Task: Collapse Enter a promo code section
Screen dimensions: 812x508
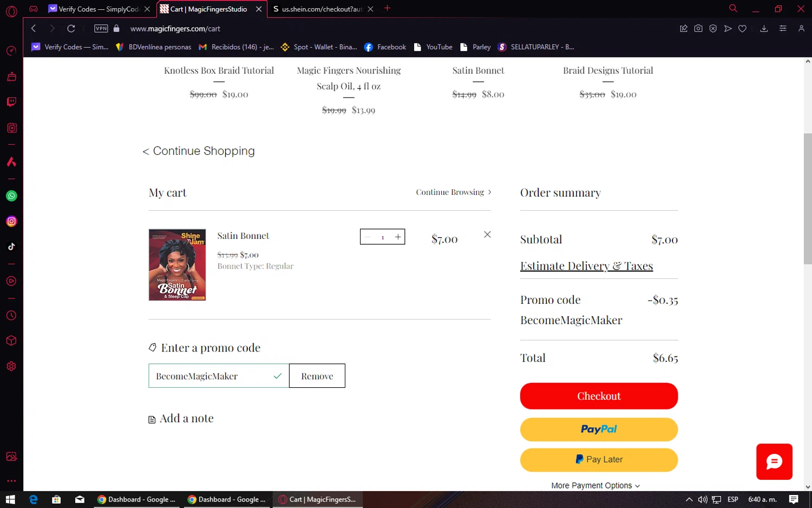Action: 205,348
